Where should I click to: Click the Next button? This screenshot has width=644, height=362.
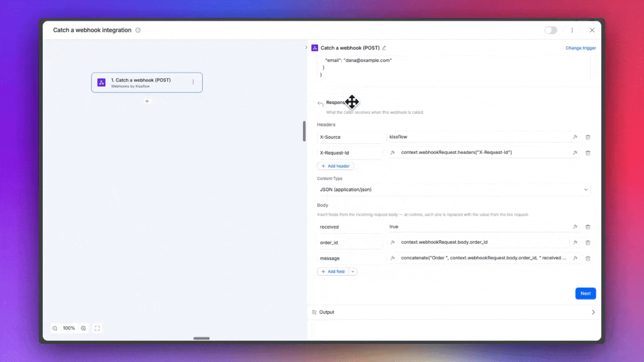pyautogui.click(x=586, y=294)
